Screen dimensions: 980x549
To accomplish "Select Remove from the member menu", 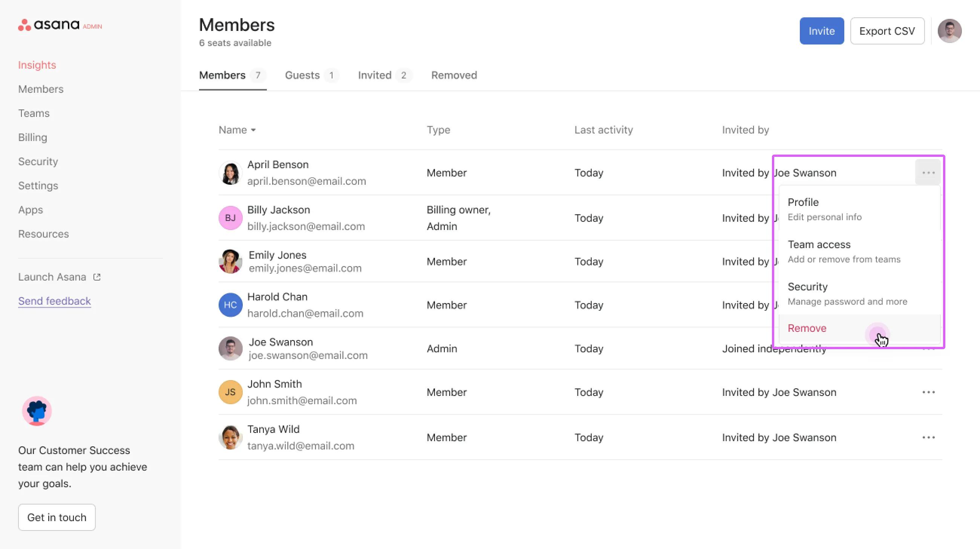I will (807, 328).
